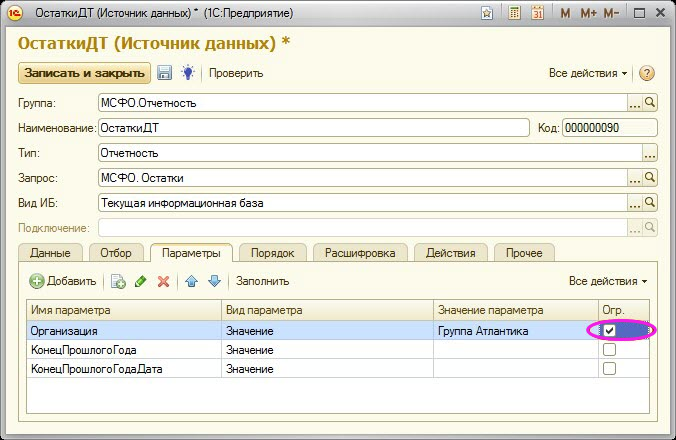Viewport: 676px width, 440px height.
Task: Uncheck Огр. checkbox for Организация row
Action: coord(609,331)
